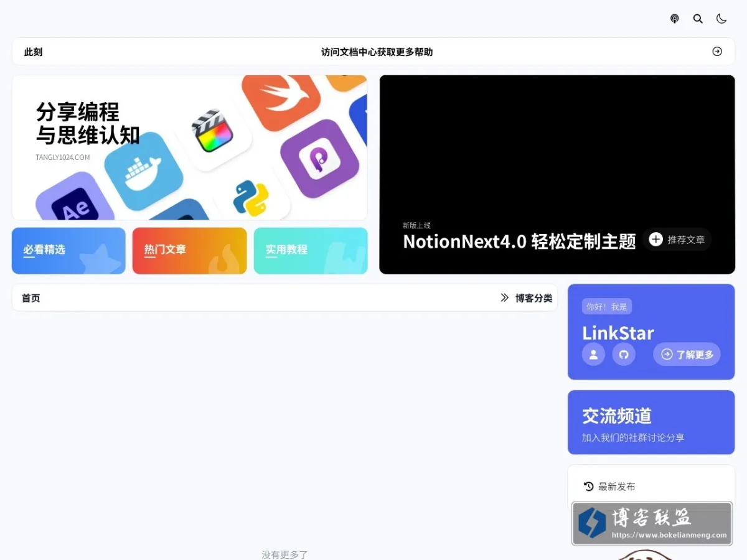Open the search magnifier icon

pos(698,19)
